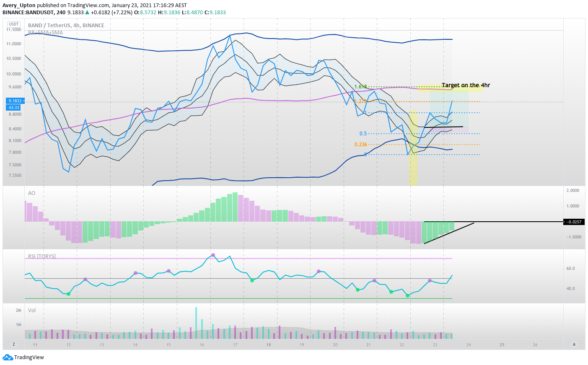
Task: Click the 8.8000 price axis label
Action: (x=15, y=114)
